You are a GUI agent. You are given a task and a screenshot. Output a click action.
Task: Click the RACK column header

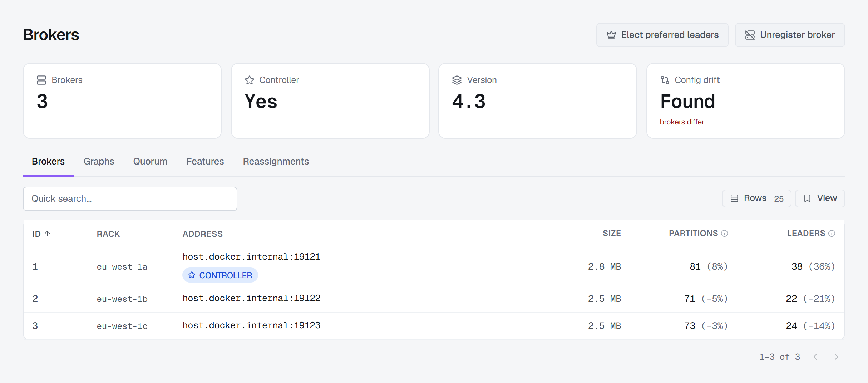(108, 234)
